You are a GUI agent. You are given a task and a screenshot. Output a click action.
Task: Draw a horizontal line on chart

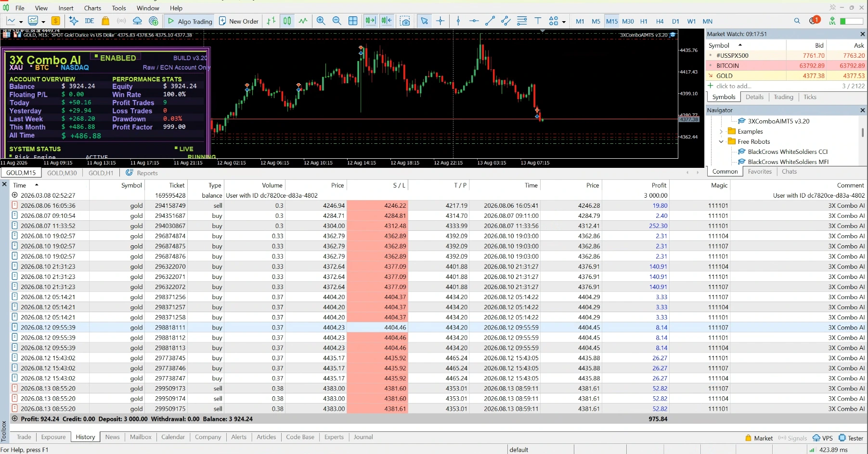(474, 21)
